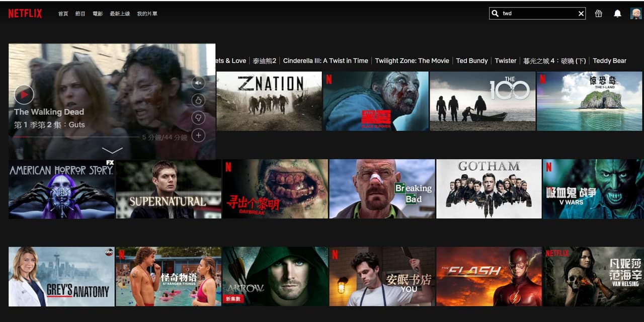Viewport: 644px width, 322px height.
Task: Open the 節目 shows menu
Action: [80, 14]
